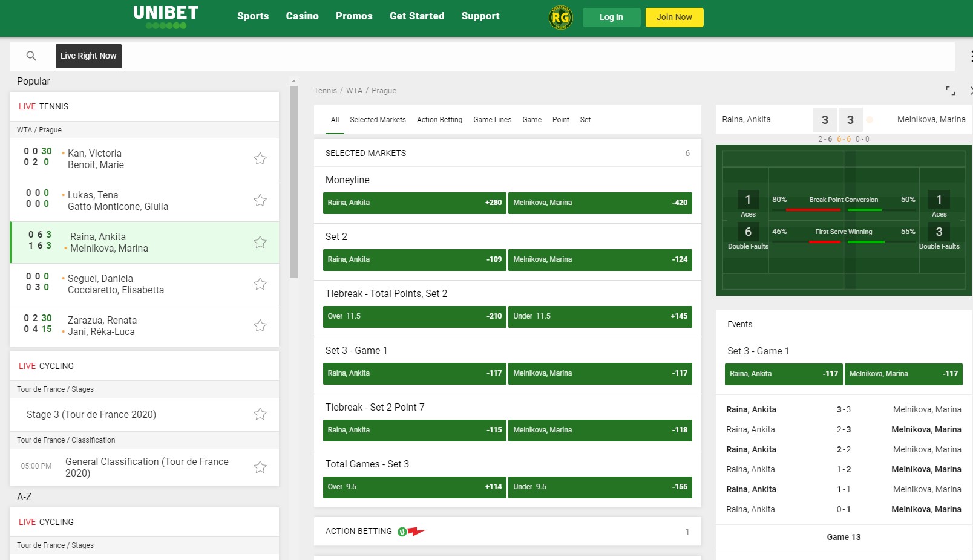Click the Join Now button

[x=674, y=18]
